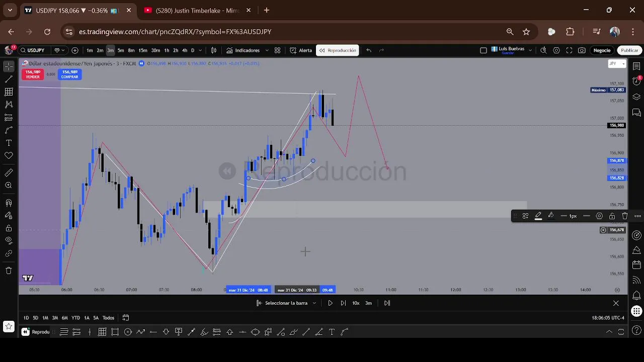Viewport: 644px width, 362px height.
Task: Select the YTD date range
Action: click(75, 318)
